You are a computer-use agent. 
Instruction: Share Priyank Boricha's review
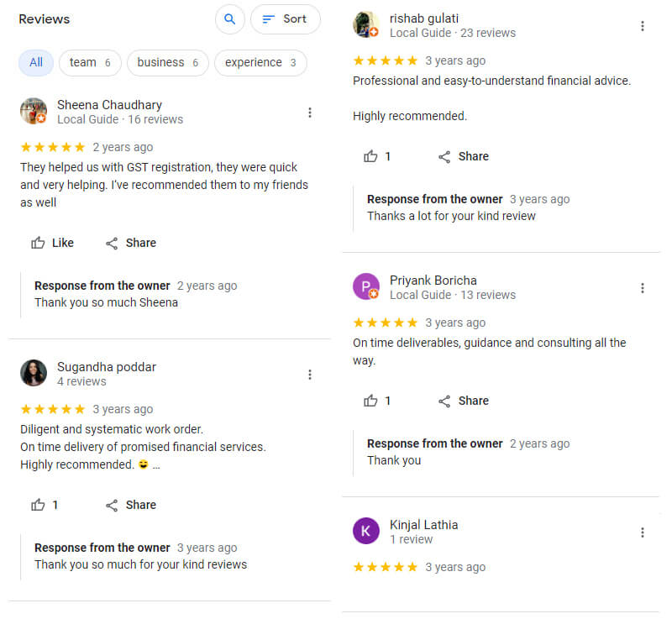(x=464, y=401)
